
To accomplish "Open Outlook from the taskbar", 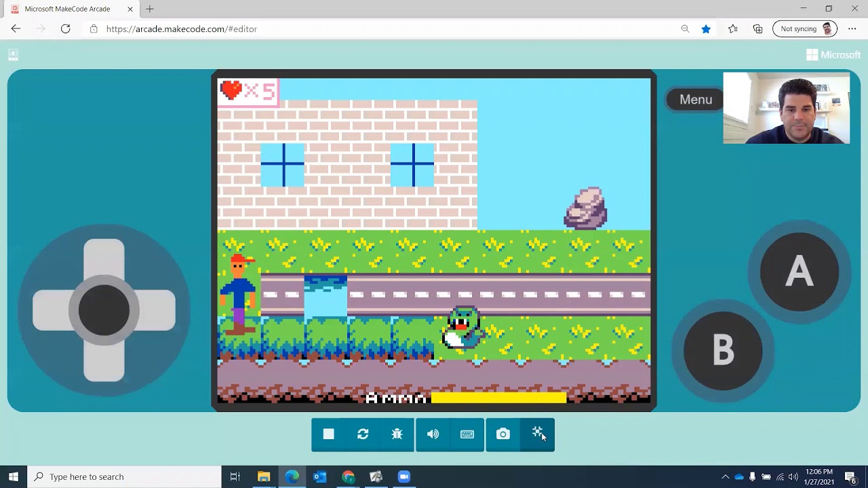I will pyautogui.click(x=320, y=476).
